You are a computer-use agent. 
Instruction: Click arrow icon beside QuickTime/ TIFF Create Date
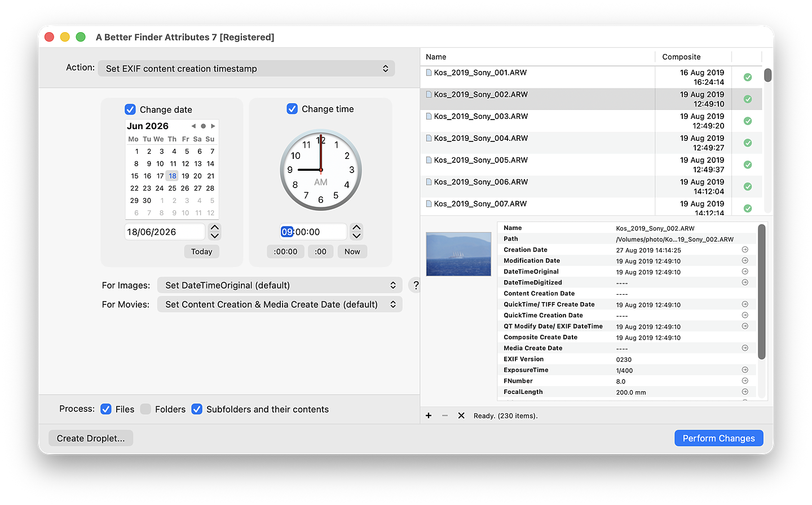745,304
